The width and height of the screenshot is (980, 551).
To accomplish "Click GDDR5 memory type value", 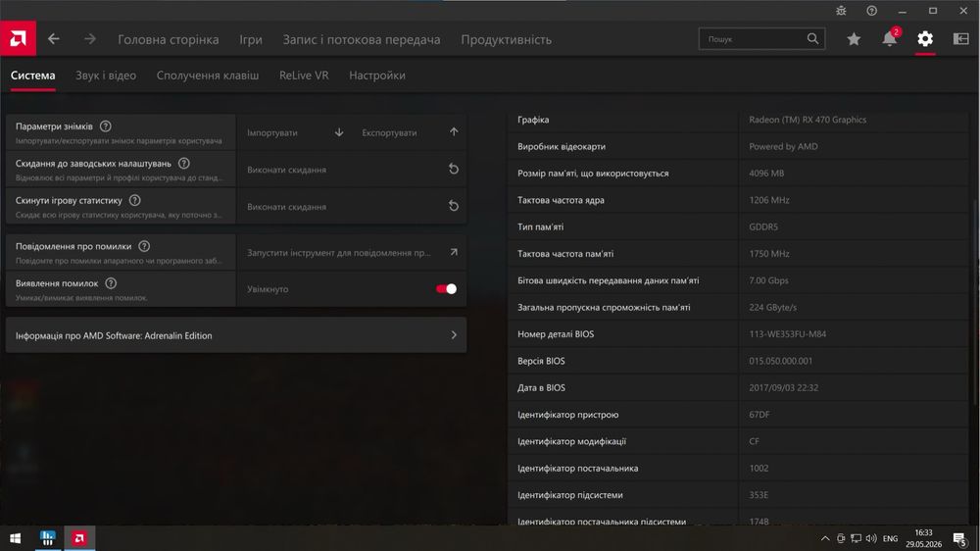I will point(763,227).
